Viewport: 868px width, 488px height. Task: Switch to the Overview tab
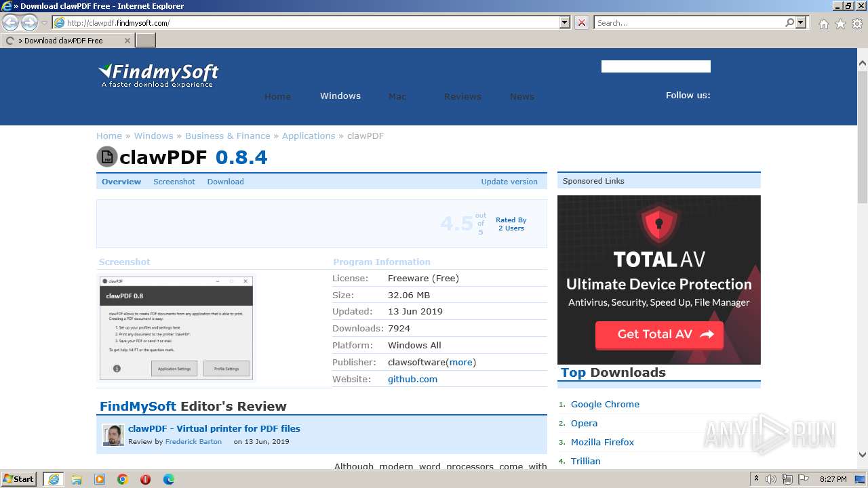pyautogui.click(x=121, y=182)
